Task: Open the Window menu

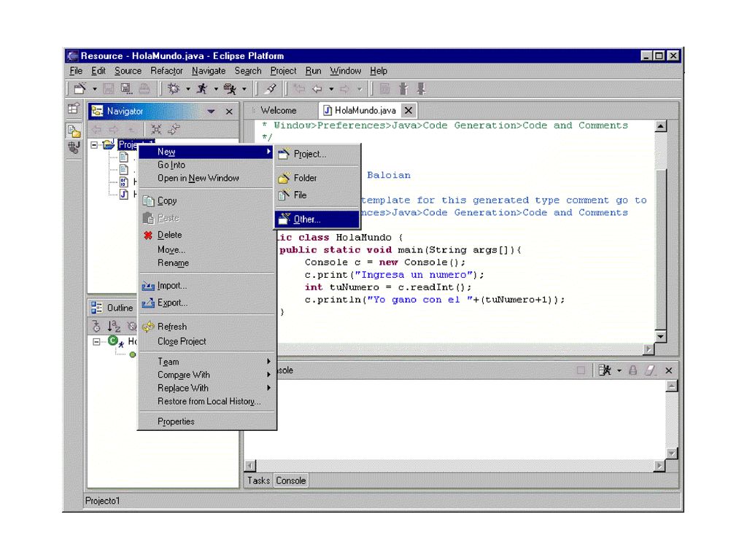Action: (345, 71)
